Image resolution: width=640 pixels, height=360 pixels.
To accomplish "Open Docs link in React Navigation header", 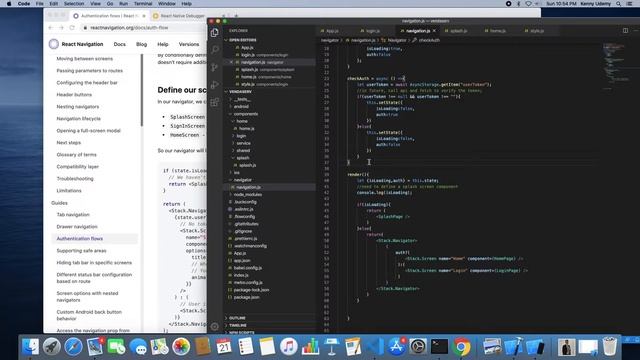I will click(120, 44).
